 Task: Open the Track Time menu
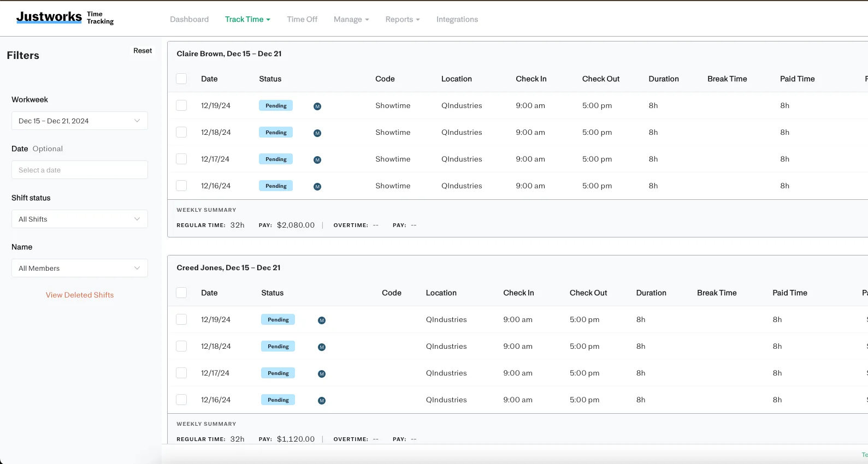[247, 19]
